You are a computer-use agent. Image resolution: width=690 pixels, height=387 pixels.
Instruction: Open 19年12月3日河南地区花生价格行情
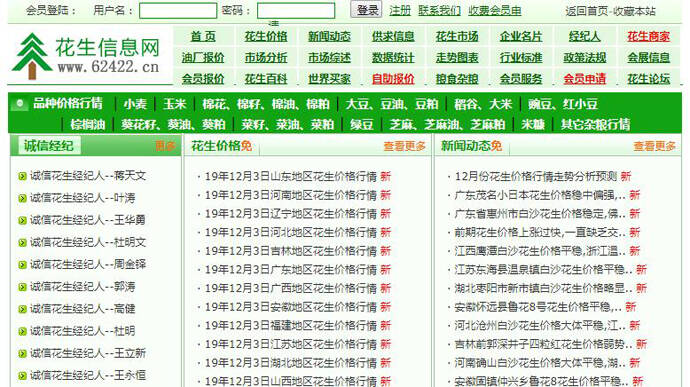[290, 195]
